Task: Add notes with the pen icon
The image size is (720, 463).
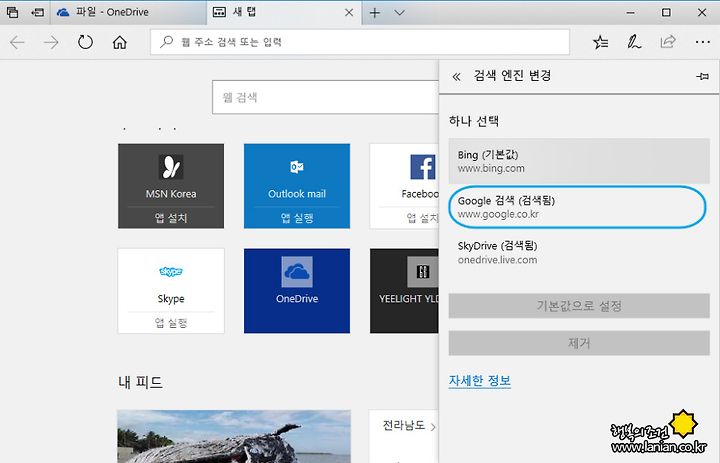Action: point(634,42)
